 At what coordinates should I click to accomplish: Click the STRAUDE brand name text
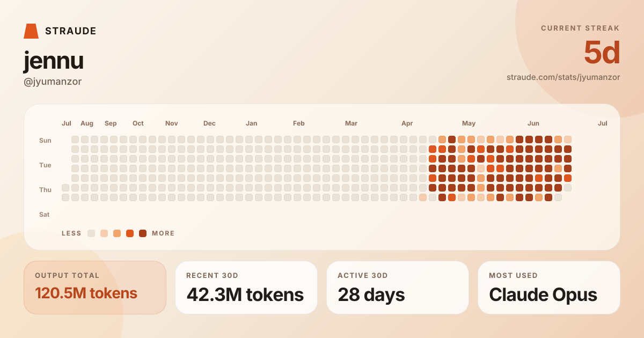tap(71, 31)
